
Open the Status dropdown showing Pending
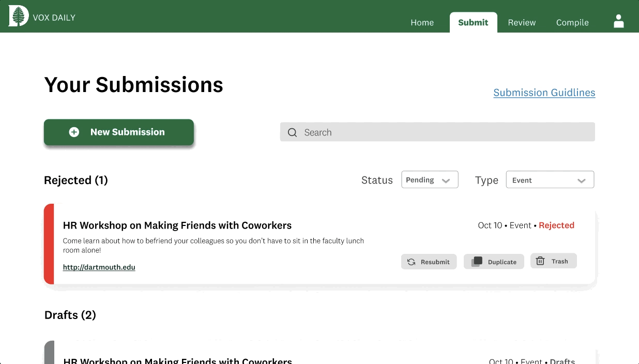click(x=430, y=180)
